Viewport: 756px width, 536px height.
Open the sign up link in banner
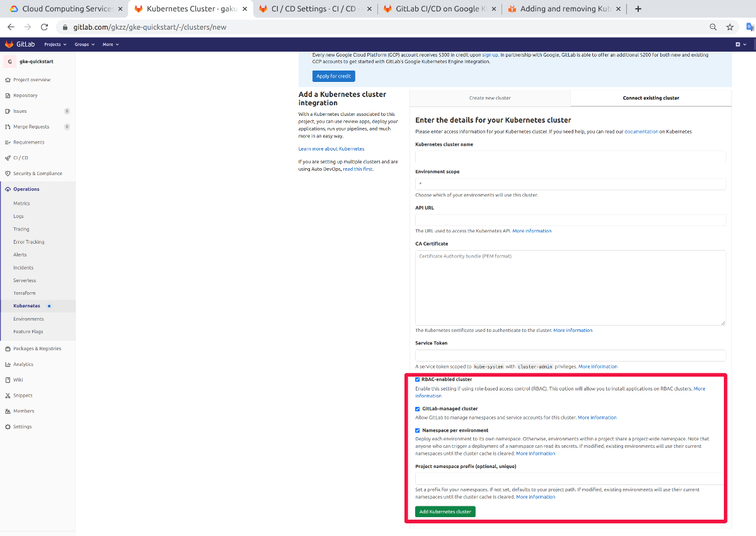coord(491,55)
